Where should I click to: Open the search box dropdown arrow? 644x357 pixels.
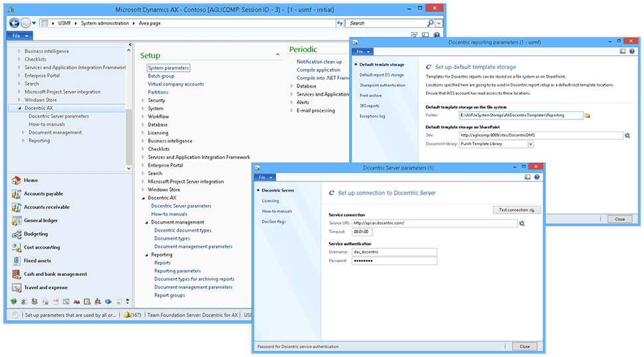click(439, 23)
